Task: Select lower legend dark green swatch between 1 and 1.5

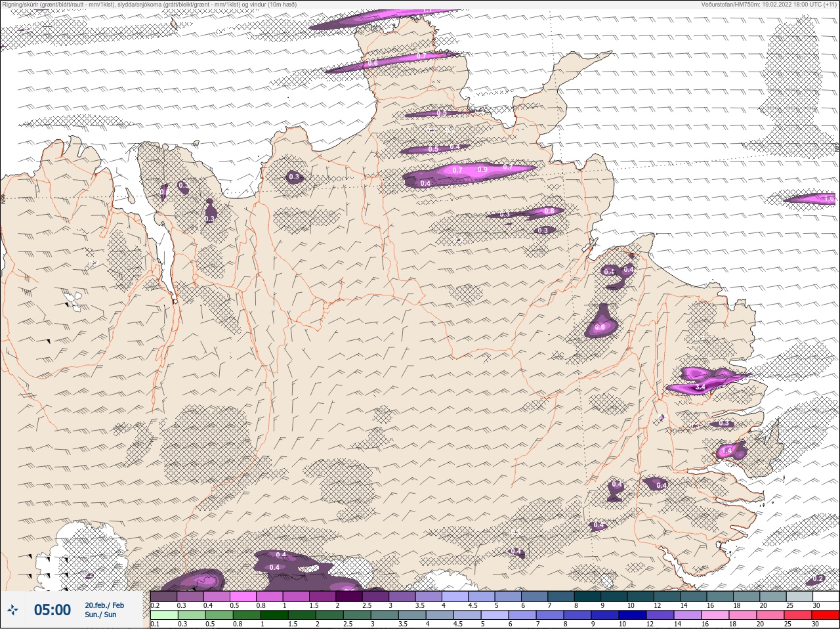Action: (x=274, y=615)
